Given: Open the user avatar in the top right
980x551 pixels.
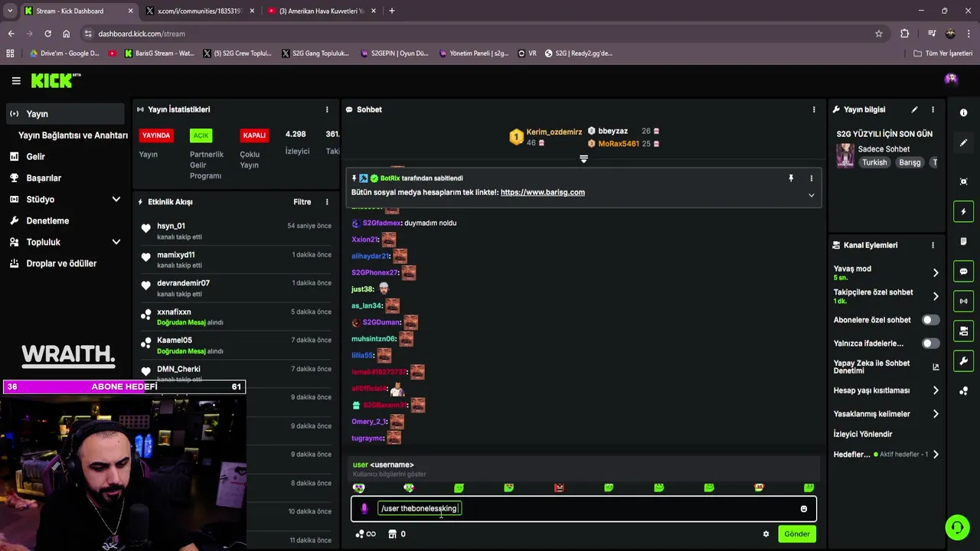Looking at the screenshot, I should (951, 79).
